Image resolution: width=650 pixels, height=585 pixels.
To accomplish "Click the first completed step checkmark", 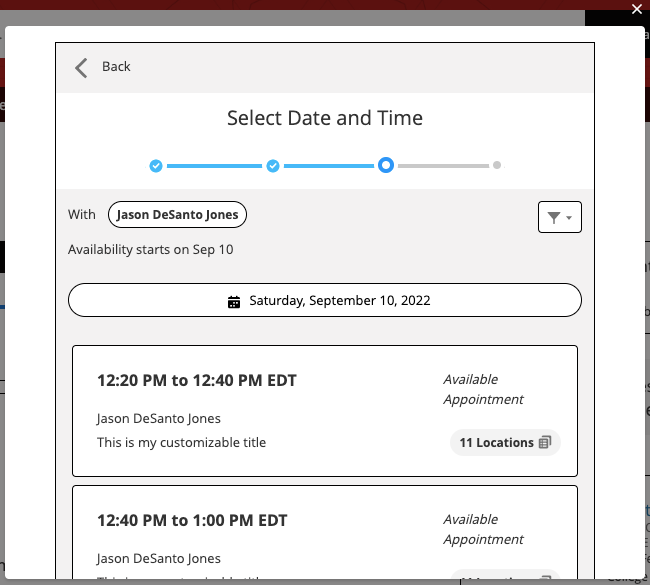I will pos(156,166).
